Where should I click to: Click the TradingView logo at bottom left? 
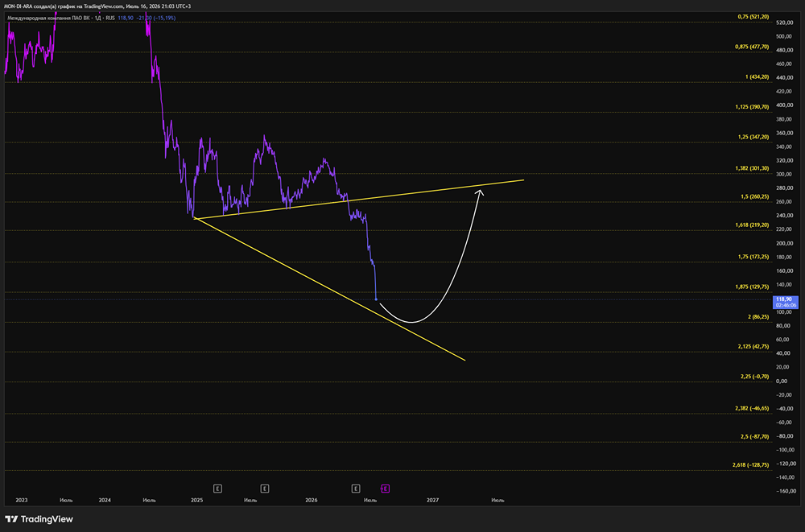[39, 519]
